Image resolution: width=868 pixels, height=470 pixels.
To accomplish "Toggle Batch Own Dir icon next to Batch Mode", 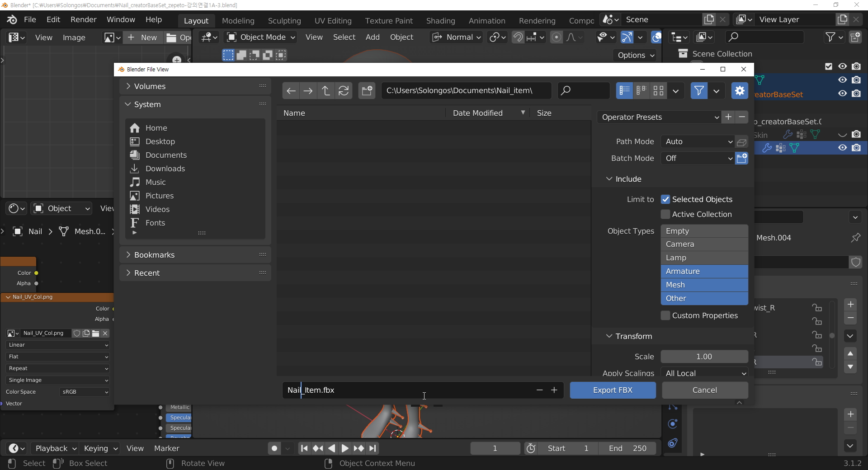I will pyautogui.click(x=742, y=159).
